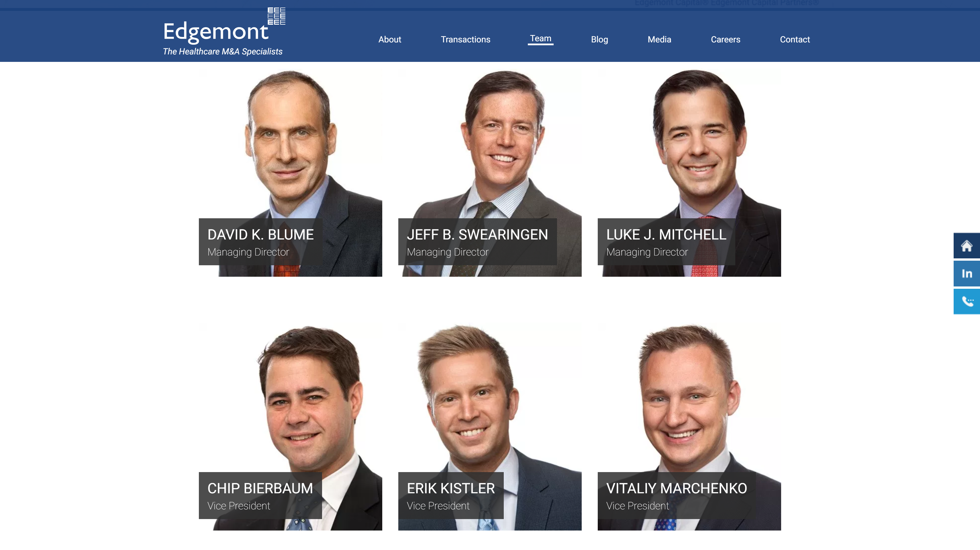Viewport: 980px width, 550px height.
Task: Click Erik Kistler's name caption
Action: tap(451, 488)
